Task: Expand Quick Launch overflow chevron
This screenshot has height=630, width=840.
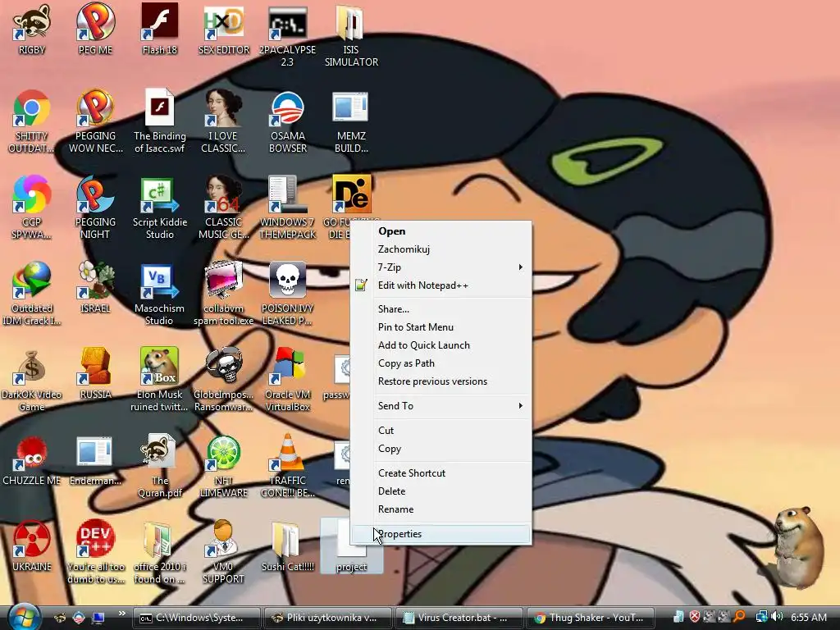Action: point(121,613)
